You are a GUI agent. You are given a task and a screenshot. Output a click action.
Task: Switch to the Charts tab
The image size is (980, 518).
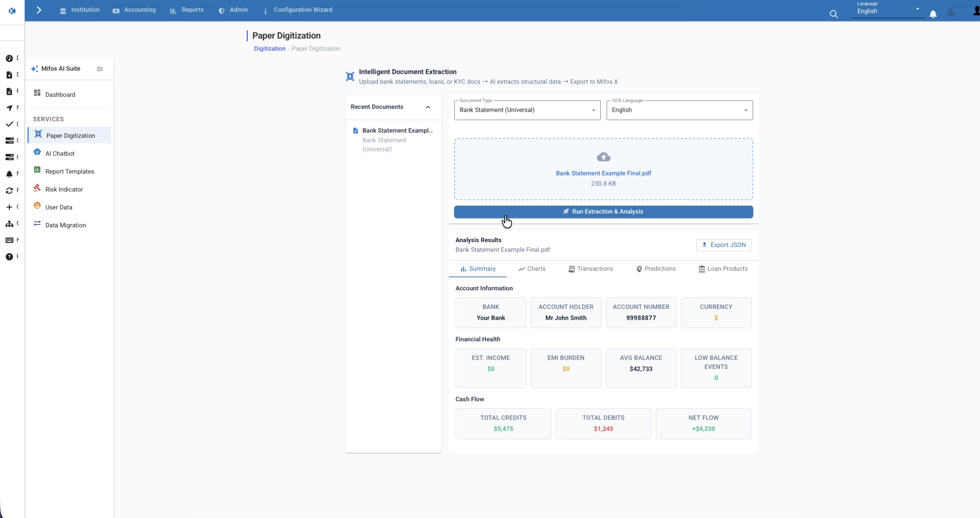(532, 269)
